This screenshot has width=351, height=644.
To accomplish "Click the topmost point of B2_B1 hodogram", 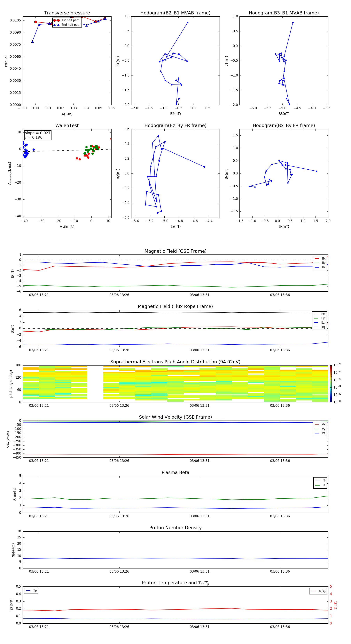I will tap(188, 22).
